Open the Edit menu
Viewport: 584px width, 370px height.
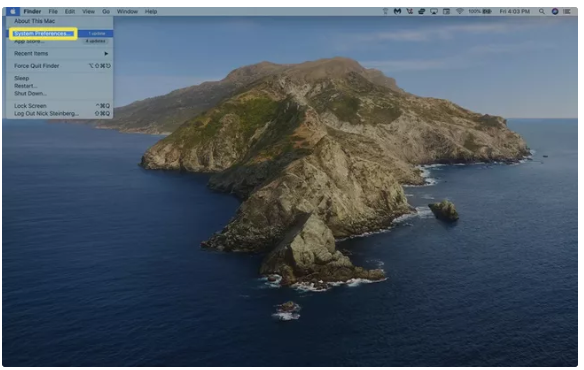[x=70, y=12]
